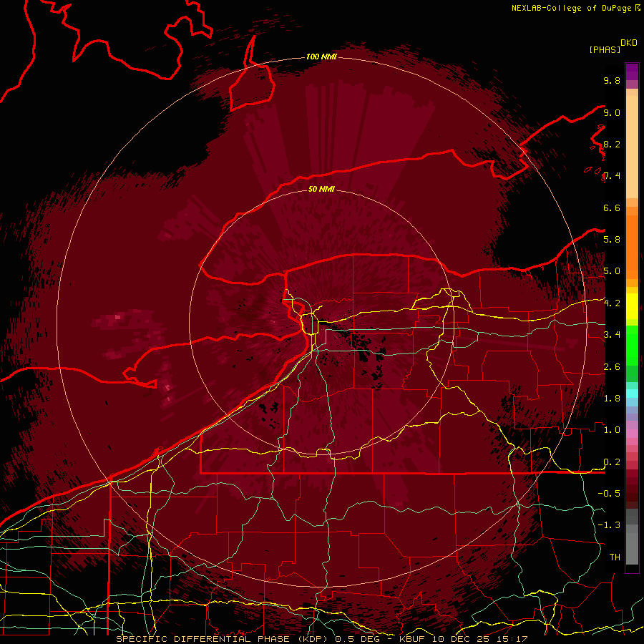This screenshot has height=644, width=644.
Task: Click the yellow band of color bar
Action: click(x=632, y=306)
